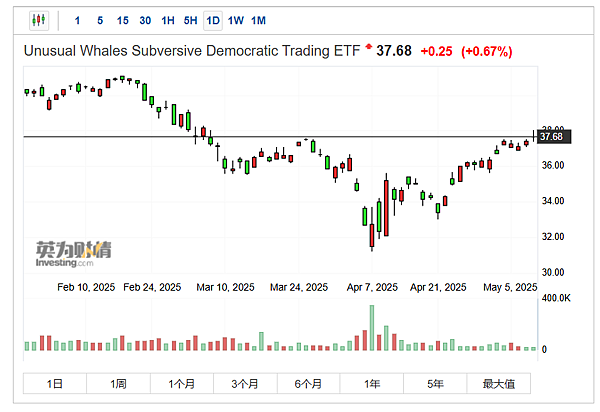Click the 37.68 price label on axis
This screenshot has height=412, width=600.
point(554,137)
